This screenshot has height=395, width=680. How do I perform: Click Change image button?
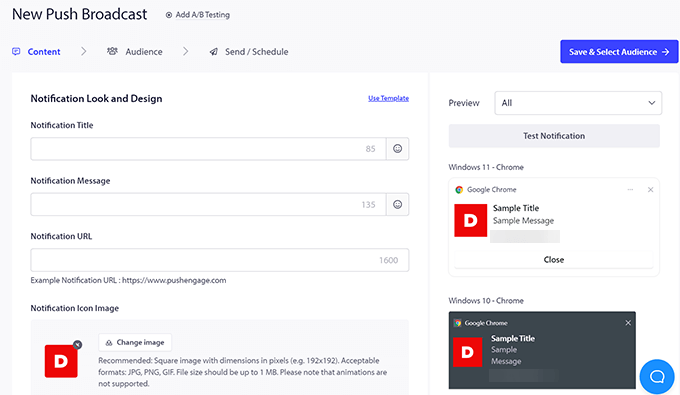(135, 342)
